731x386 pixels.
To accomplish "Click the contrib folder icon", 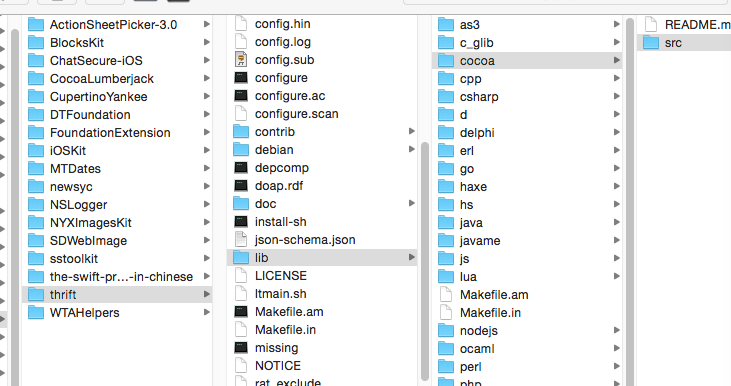I will pos(241,131).
